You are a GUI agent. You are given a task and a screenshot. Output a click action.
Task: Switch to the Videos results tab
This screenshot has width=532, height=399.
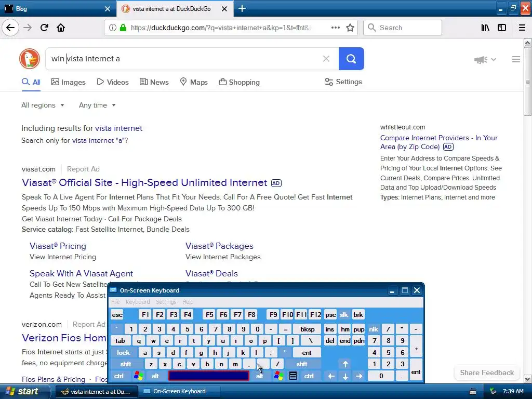[x=113, y=82]
